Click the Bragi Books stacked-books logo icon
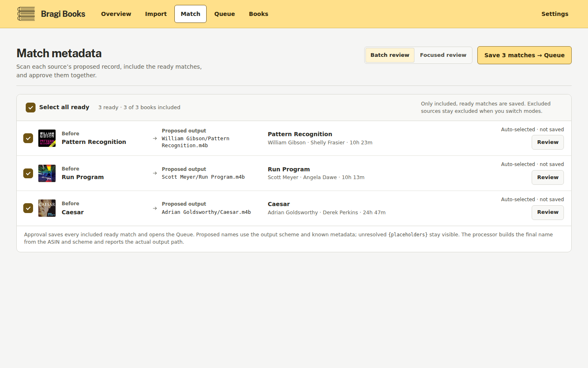The image size is (588, 368). (26, 14)
